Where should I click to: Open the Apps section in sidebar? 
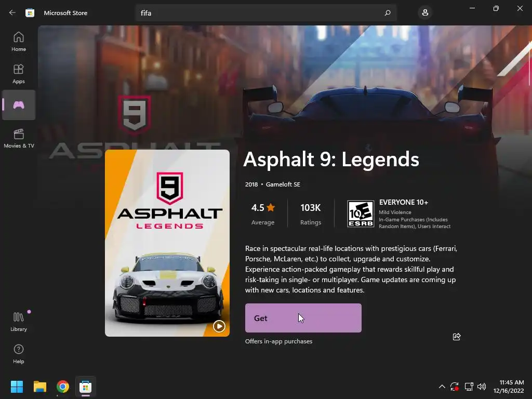point(19,74)
